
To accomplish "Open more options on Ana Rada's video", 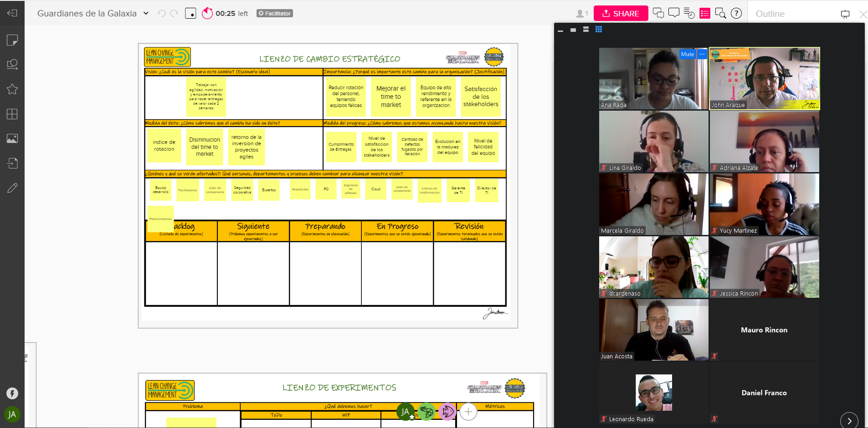I will pyautogui.click(x=702, y=54).
